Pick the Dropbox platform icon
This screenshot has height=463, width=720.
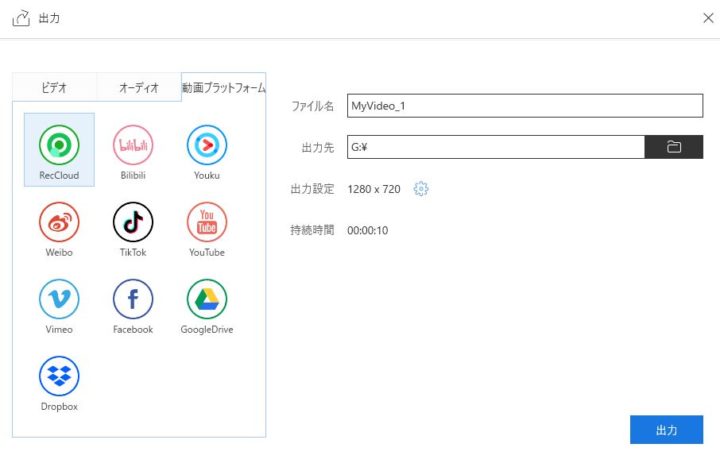click(59, 376)
